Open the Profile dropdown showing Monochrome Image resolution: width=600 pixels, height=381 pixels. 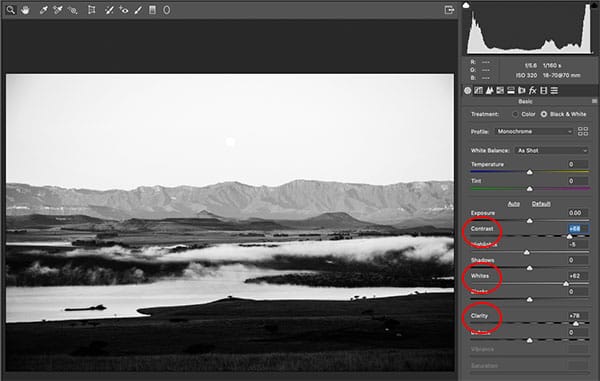pos(534,132)
